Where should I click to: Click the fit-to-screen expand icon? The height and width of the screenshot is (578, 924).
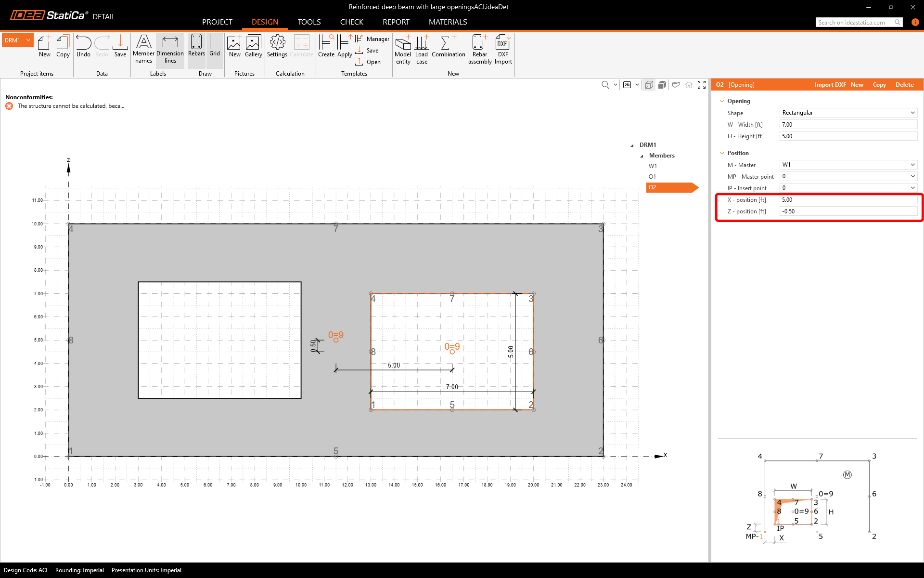point(702,85)
